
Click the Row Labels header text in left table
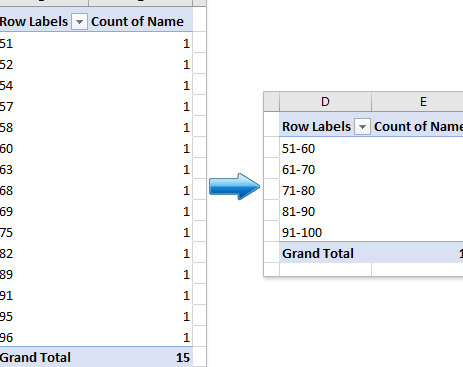point(34,22)
